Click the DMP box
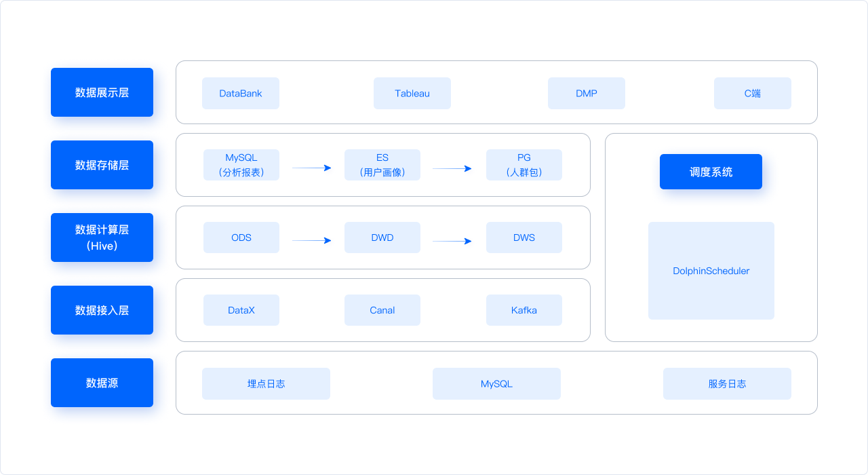The width and height of the screenshot is (868, 475). click(x=587, y=93)
